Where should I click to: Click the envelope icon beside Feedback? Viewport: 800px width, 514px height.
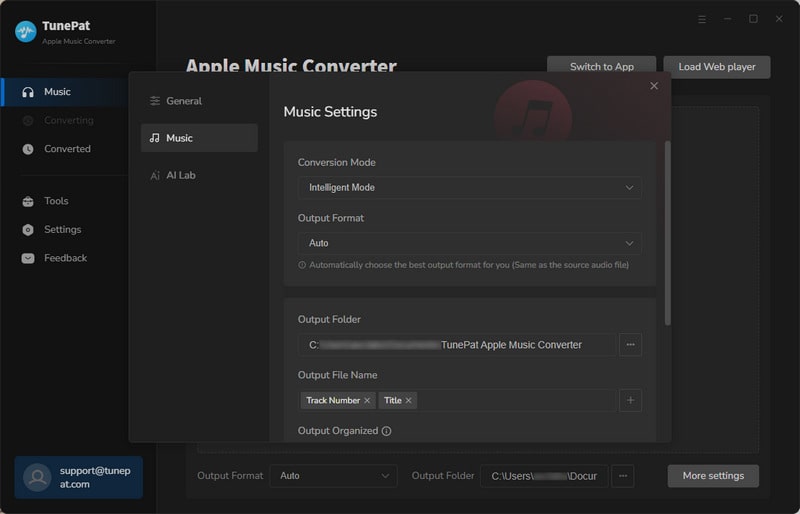[28, 258]
